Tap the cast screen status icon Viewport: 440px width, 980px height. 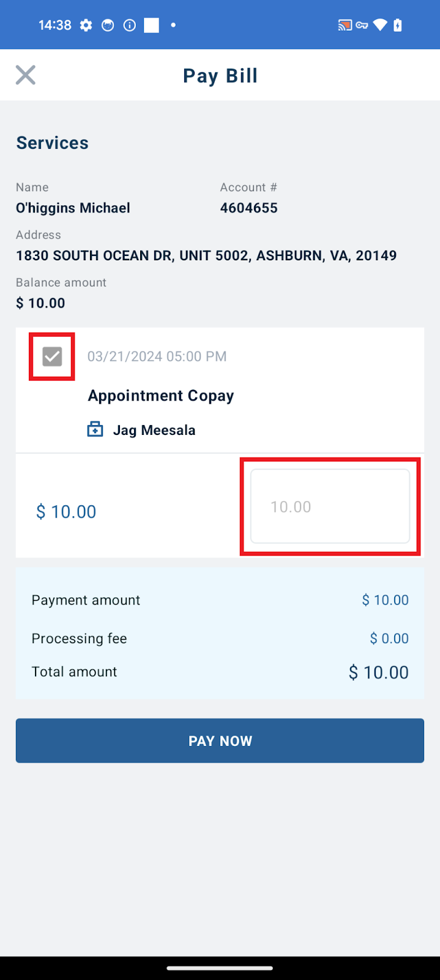tap(345, 25)
